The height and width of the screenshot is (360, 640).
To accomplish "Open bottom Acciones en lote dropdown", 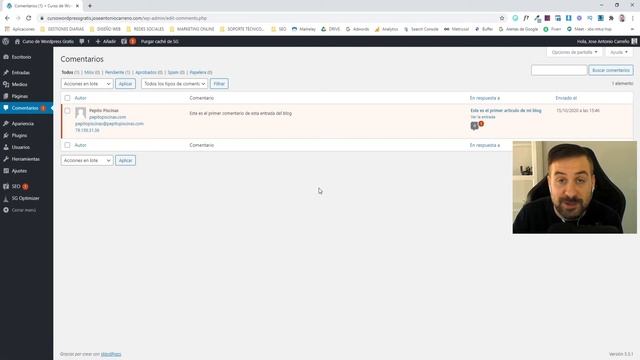I will tap(87, 160).
